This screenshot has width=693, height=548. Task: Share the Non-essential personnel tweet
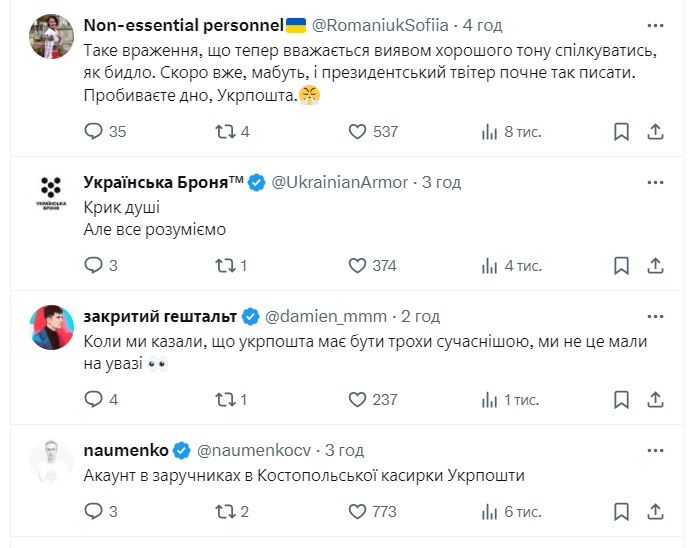(x=656, y=131)
